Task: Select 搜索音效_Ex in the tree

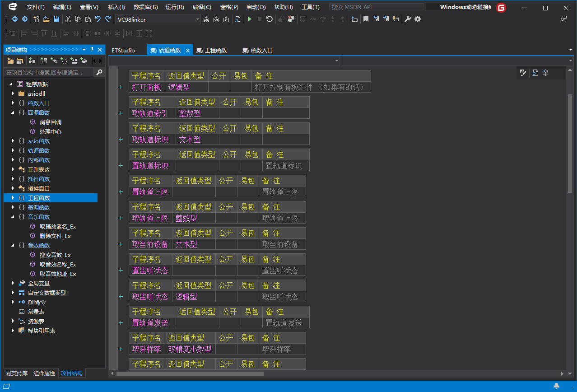Action: pos(55,255)
